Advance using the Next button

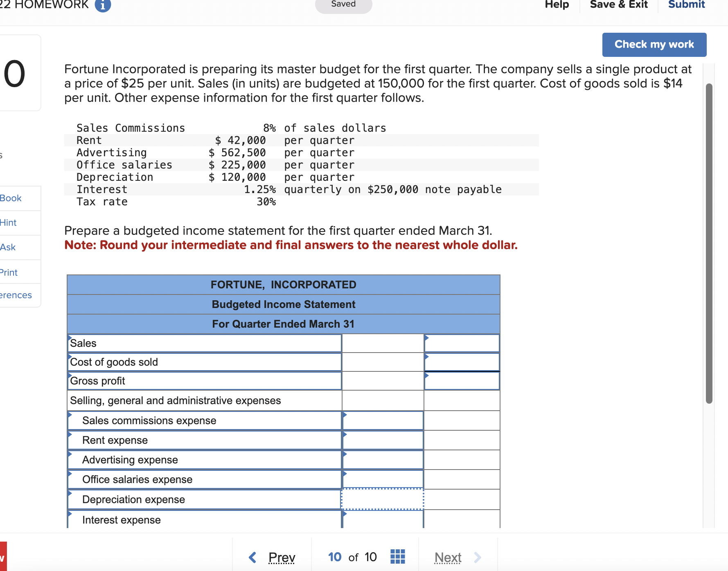pyautogui.click(x=448, y=557)
